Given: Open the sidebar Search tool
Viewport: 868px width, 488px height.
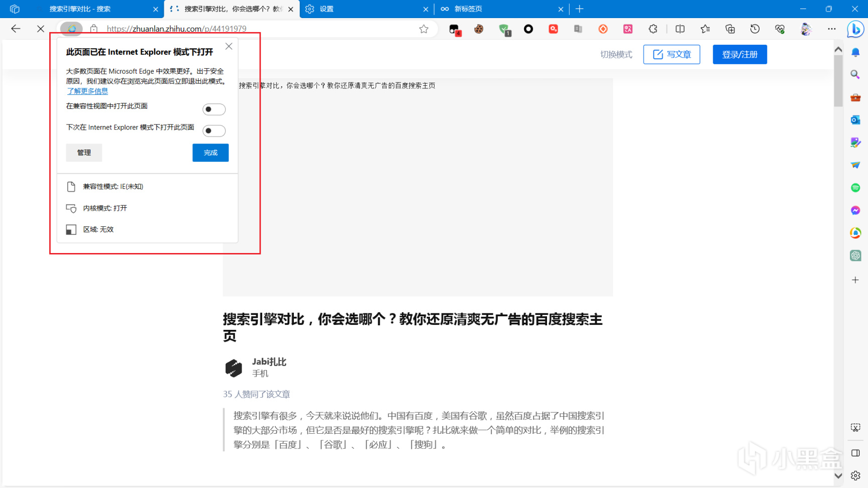Looking at the screenshot, I should [x=855, y=75].
